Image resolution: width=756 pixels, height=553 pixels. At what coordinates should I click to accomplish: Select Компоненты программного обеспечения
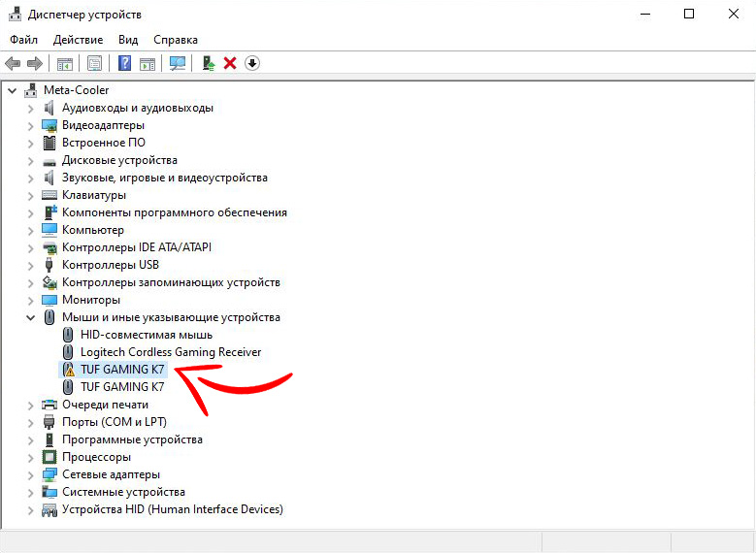pos(175,212)
